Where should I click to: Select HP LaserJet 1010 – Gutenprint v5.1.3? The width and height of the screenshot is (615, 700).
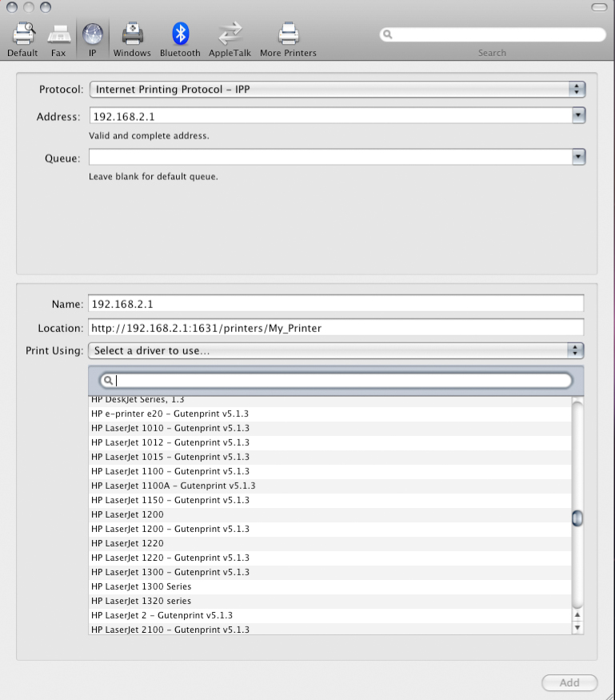click(x=329, y=428)
